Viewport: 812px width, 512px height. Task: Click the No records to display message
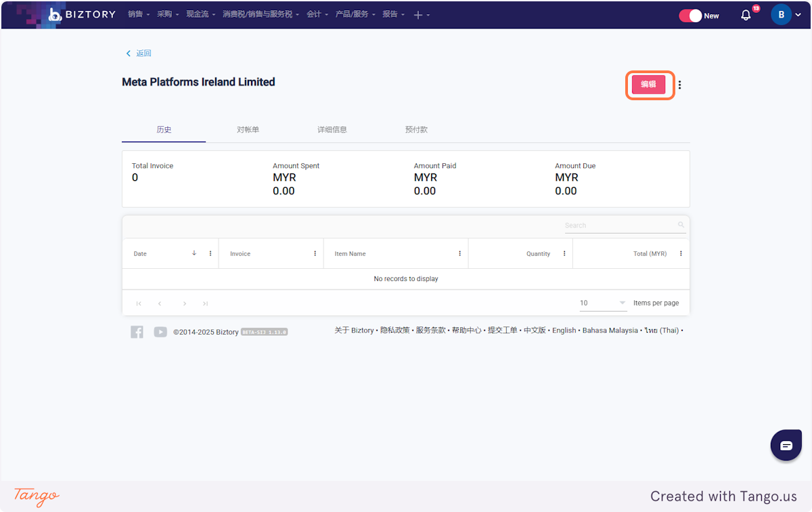[x=406, y=279]
